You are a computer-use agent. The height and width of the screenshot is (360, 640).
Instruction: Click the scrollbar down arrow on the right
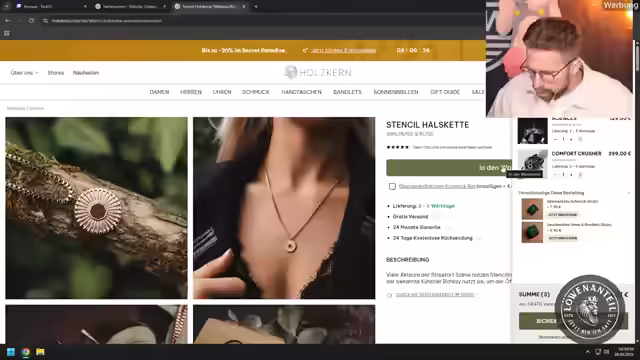pos(637,340)
